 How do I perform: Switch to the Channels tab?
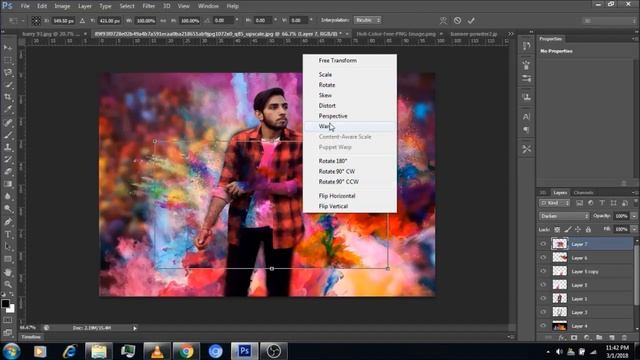click(x=583, y=193)
